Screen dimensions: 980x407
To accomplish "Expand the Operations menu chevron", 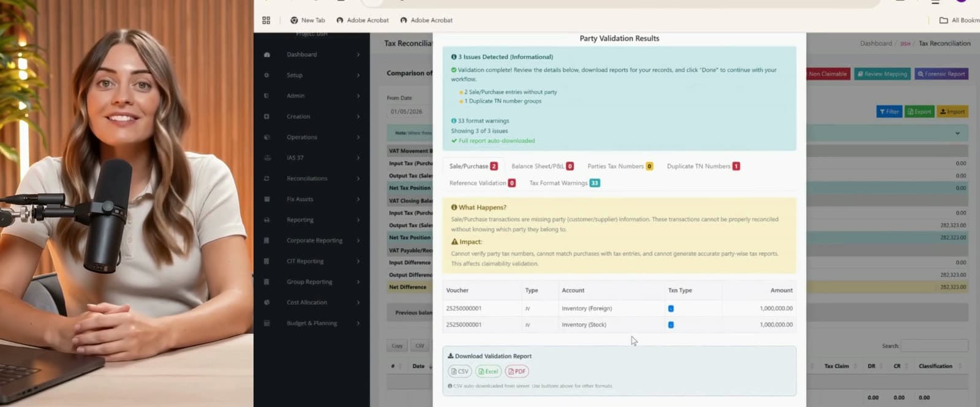I will point(358,137).
